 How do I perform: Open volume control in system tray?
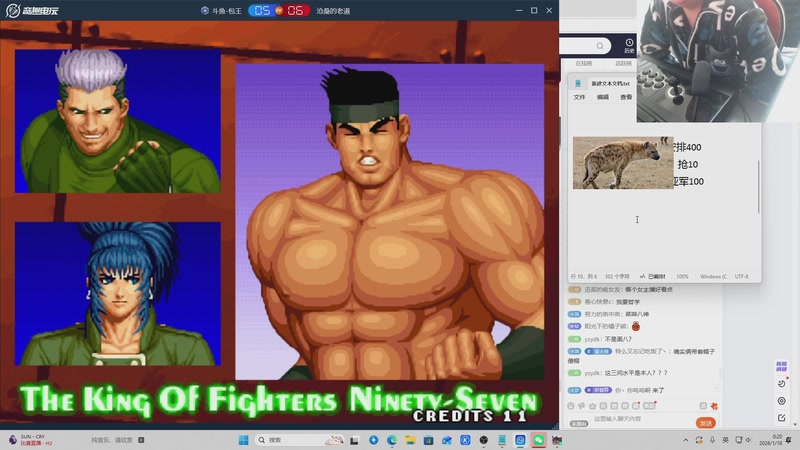[x=748, y=440]
